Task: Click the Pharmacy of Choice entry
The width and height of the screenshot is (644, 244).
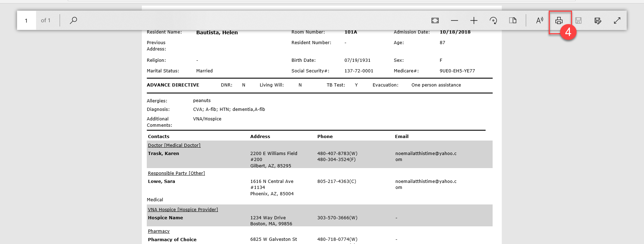Action: [x=172, y=239]
